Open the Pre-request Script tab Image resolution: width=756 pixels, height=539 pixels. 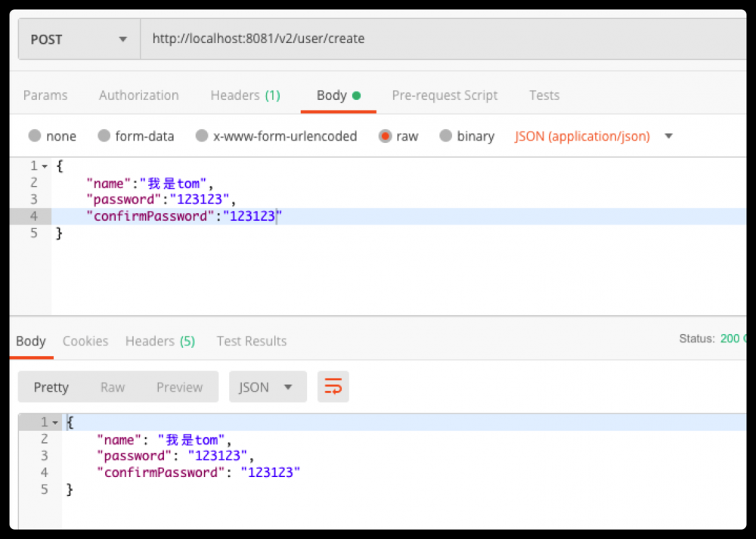(445, 95)
